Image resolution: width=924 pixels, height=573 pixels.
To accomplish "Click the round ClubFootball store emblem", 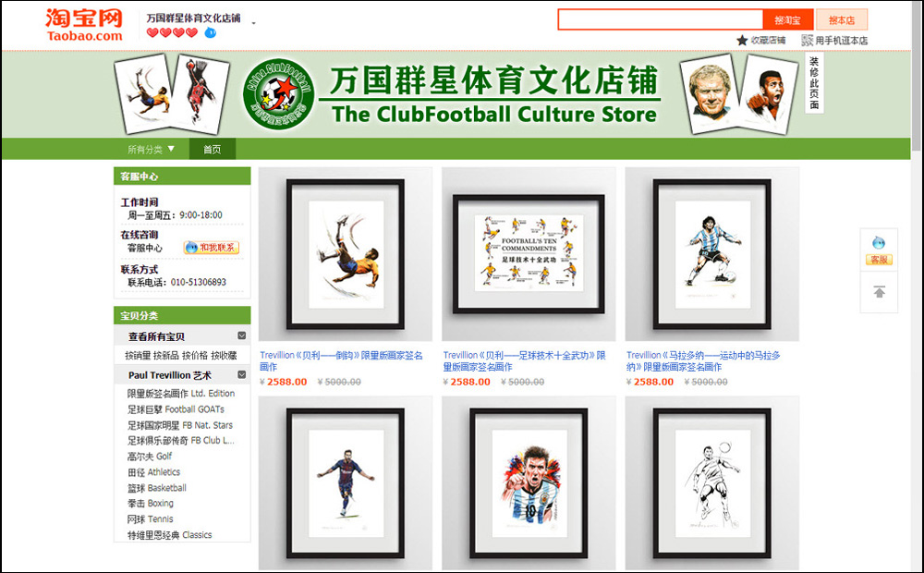I will pos(278,93).
